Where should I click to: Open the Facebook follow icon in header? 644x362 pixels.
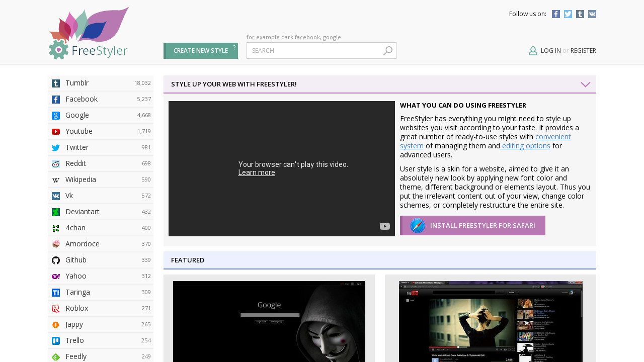[556, 14]
